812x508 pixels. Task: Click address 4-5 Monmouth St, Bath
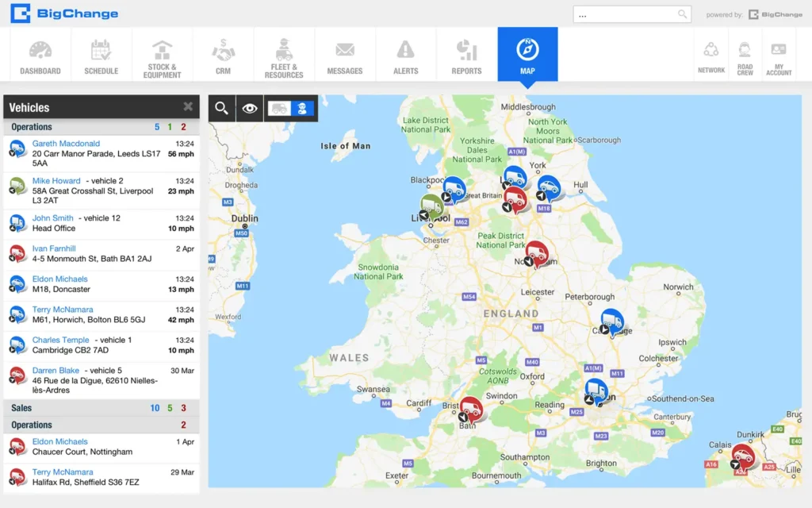pos(92,259)
